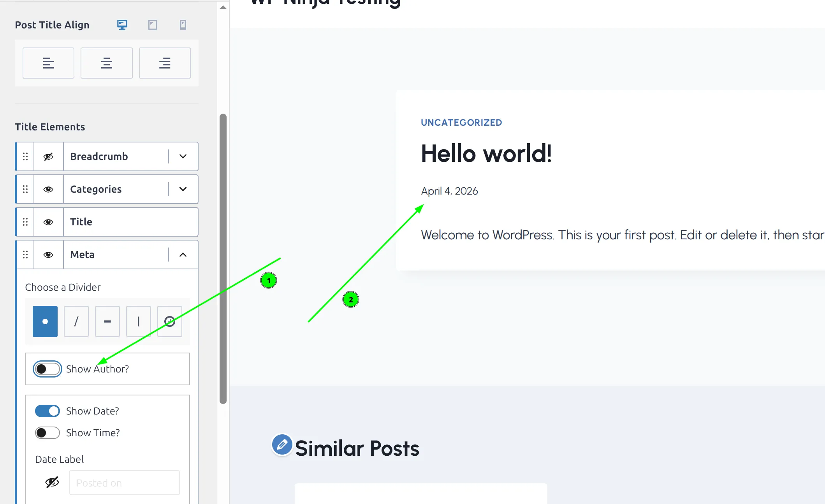Expand the Categories settings chevron
The image size is (825, 504).
click(183, 189)
